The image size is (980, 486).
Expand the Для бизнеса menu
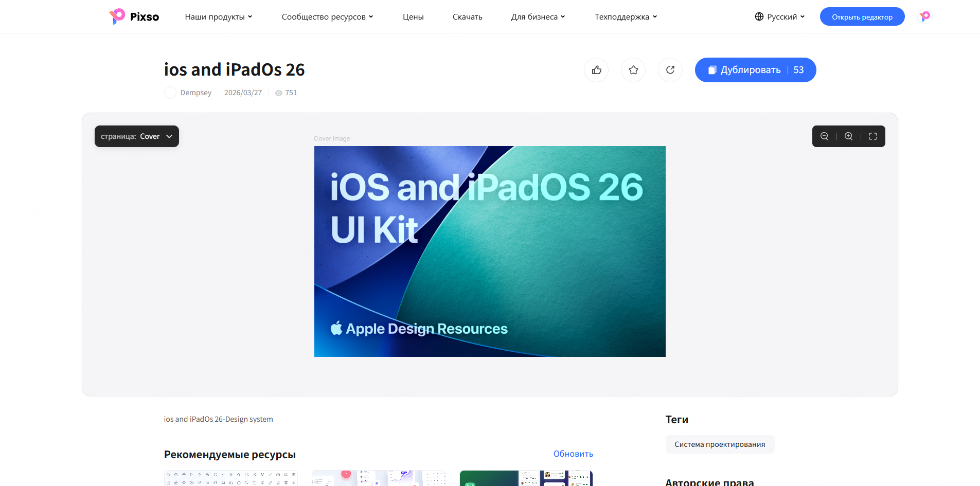point(538,17)
